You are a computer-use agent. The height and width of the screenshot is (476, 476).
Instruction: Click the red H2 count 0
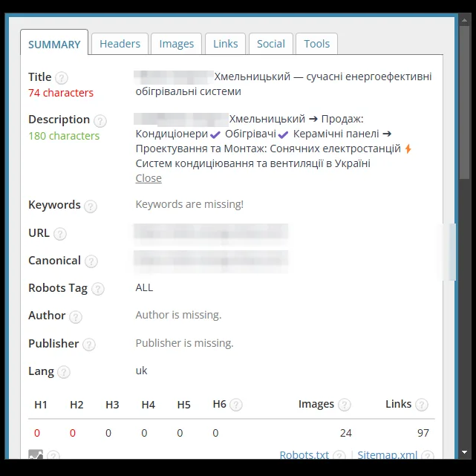click(73, 433)
